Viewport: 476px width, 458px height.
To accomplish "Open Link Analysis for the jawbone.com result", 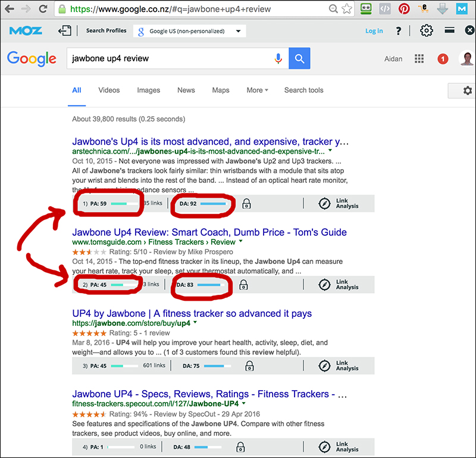I will point(339,366).
